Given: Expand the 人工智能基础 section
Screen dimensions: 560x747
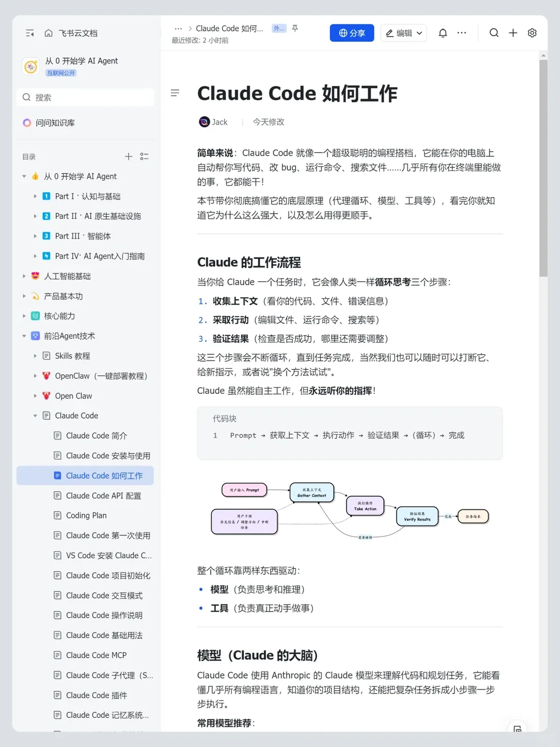Looking at the screenshot, I should click(x=24, y=276).
